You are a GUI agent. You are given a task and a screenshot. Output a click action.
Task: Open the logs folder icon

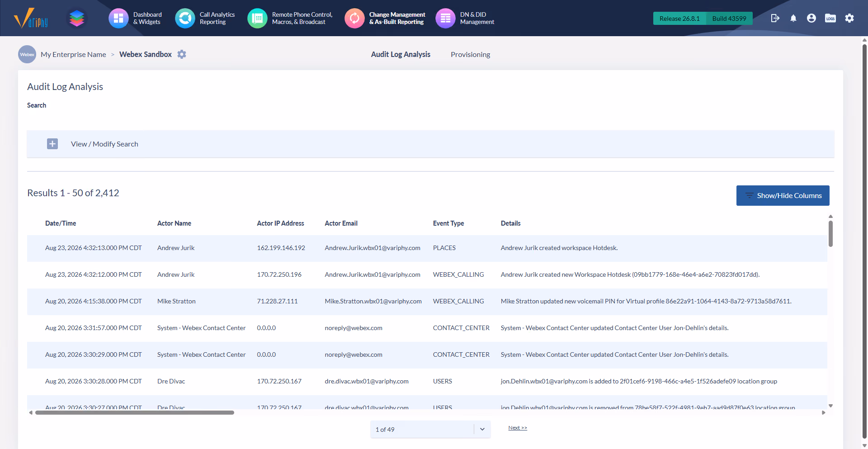click(x=830, y=18)
